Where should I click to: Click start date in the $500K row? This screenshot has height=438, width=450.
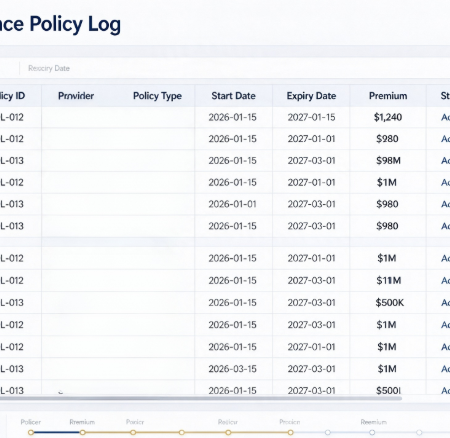coord(233,303)
